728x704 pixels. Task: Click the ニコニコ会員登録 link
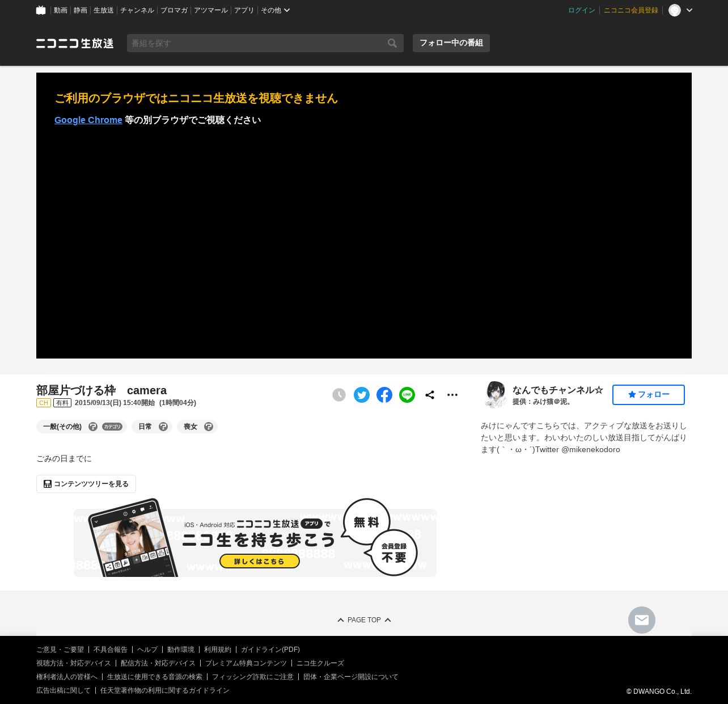(x=631, y=10)
